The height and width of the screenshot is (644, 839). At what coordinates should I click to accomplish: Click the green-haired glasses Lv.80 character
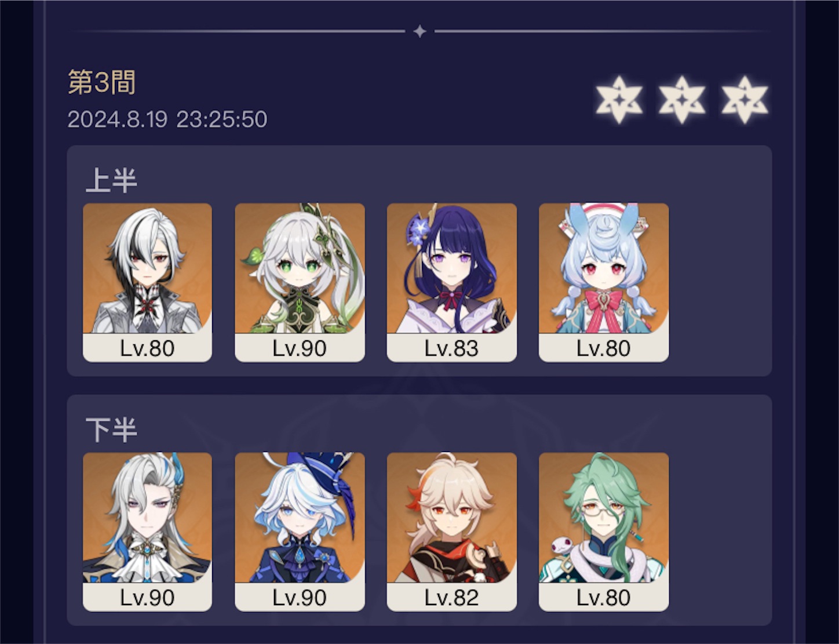coord(604,532)
